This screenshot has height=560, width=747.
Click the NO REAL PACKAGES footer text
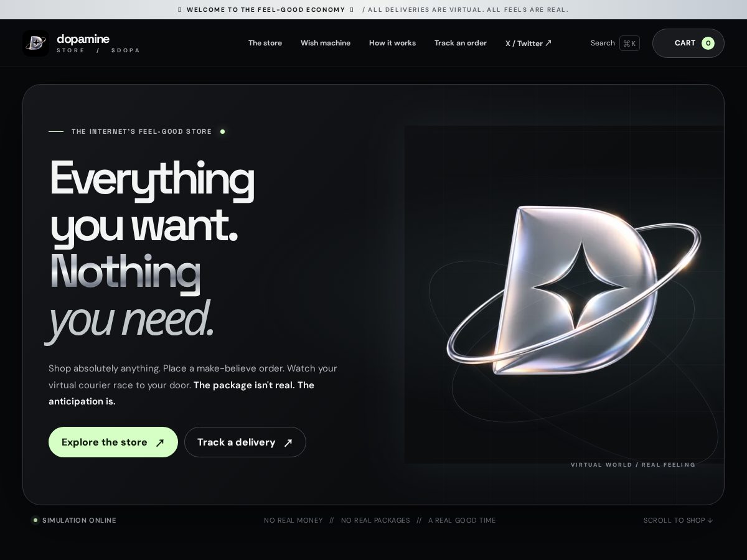pyautogui.click(x=375, y=520)
